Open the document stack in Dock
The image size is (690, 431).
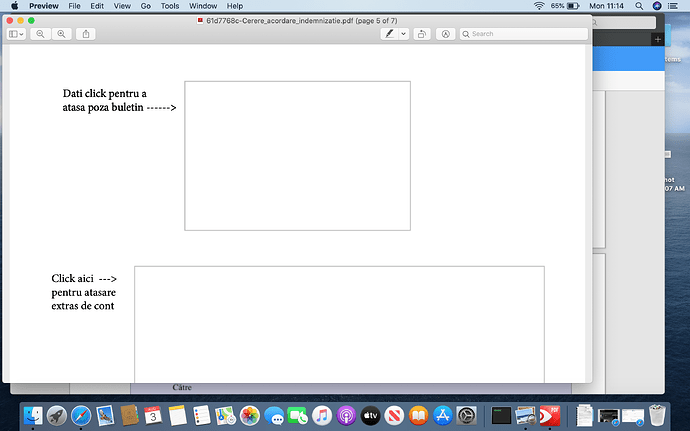pyautogui.click(x=584, y=415)
